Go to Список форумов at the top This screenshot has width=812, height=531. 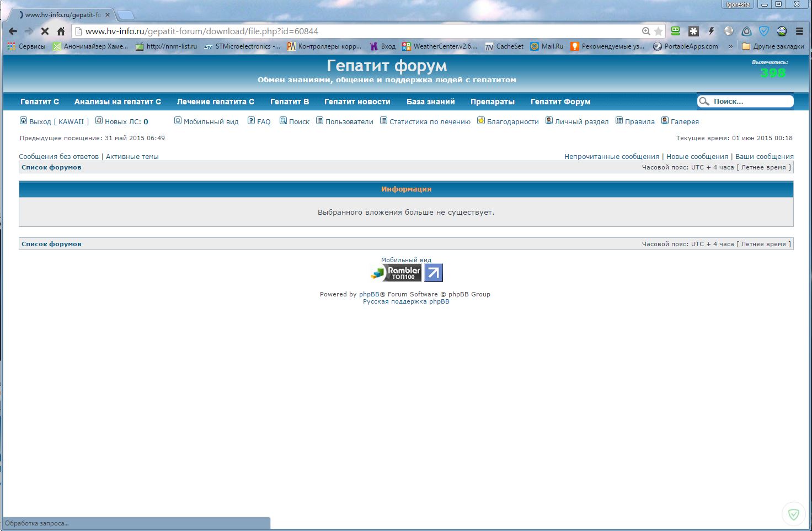(51, 167)
